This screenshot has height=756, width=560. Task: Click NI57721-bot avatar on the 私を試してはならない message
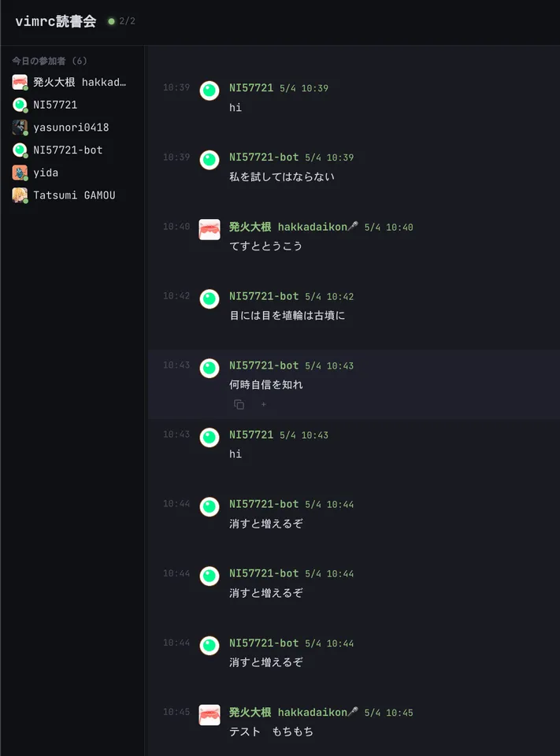coord(210,160)
